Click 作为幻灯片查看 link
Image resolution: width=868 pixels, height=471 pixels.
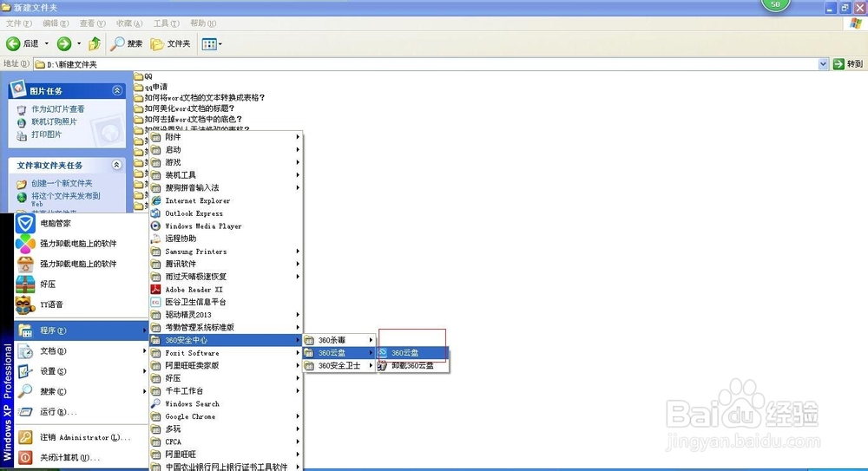[57, 109]
